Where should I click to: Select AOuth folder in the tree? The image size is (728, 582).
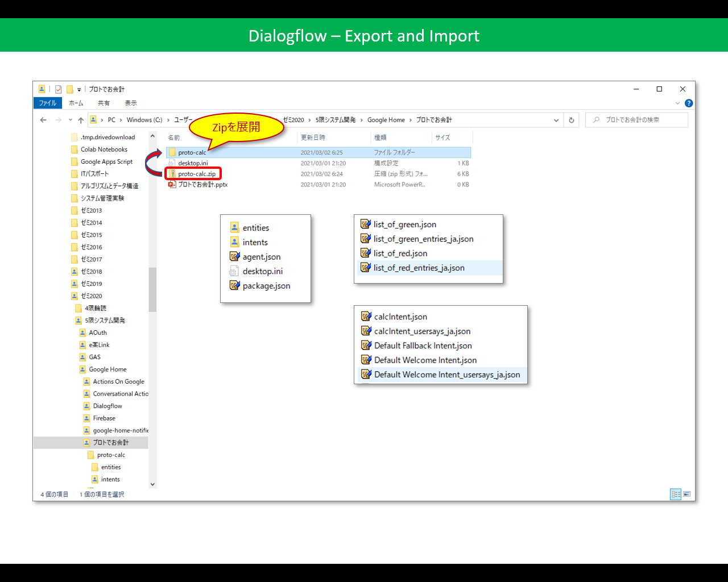[x=97, y=332]
